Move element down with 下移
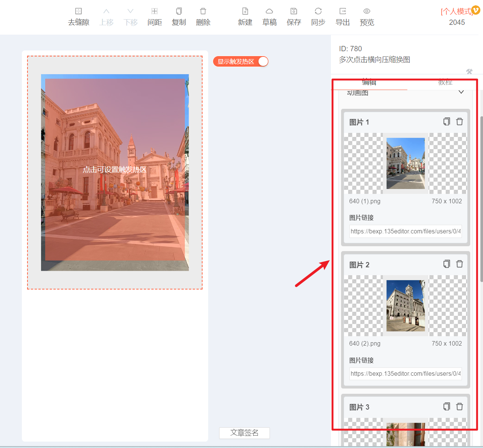Screen dimensions: 483x448 point(130,17)
